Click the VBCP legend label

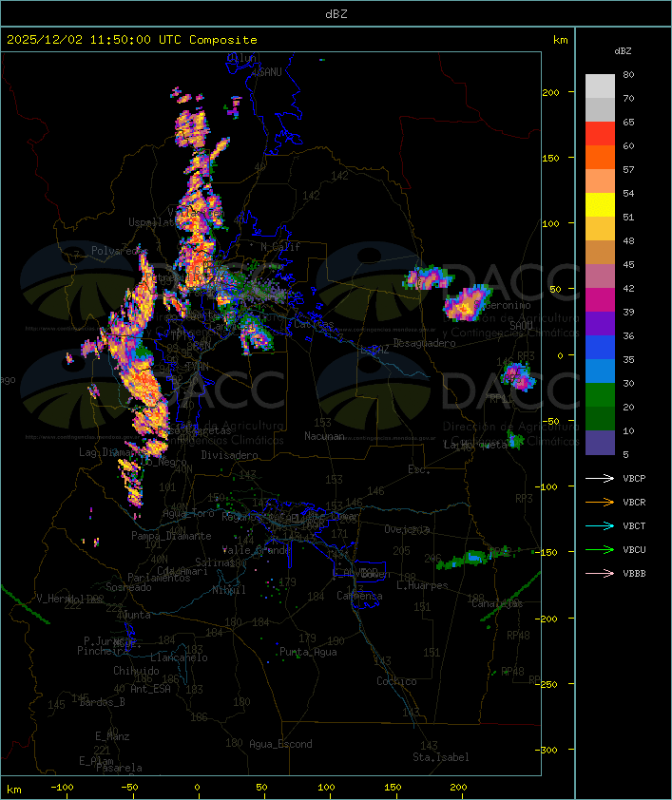[x=634, y=479]
